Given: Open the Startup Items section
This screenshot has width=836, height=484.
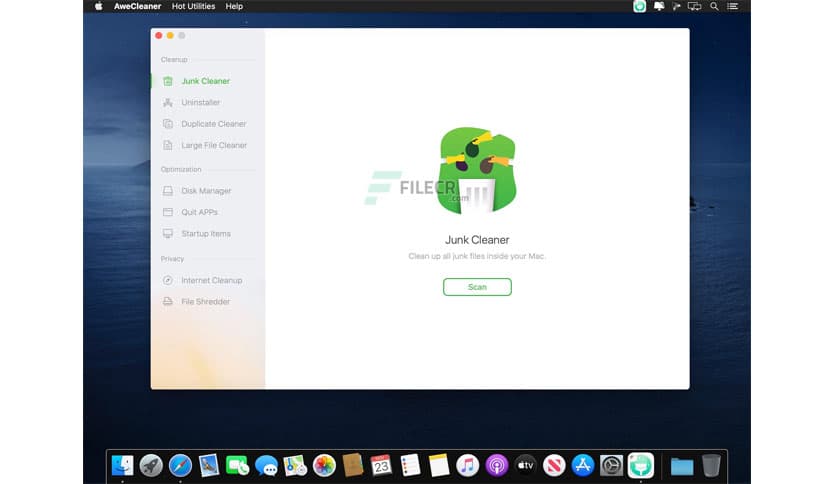Looking at the screenshot, I should (205, 233).
